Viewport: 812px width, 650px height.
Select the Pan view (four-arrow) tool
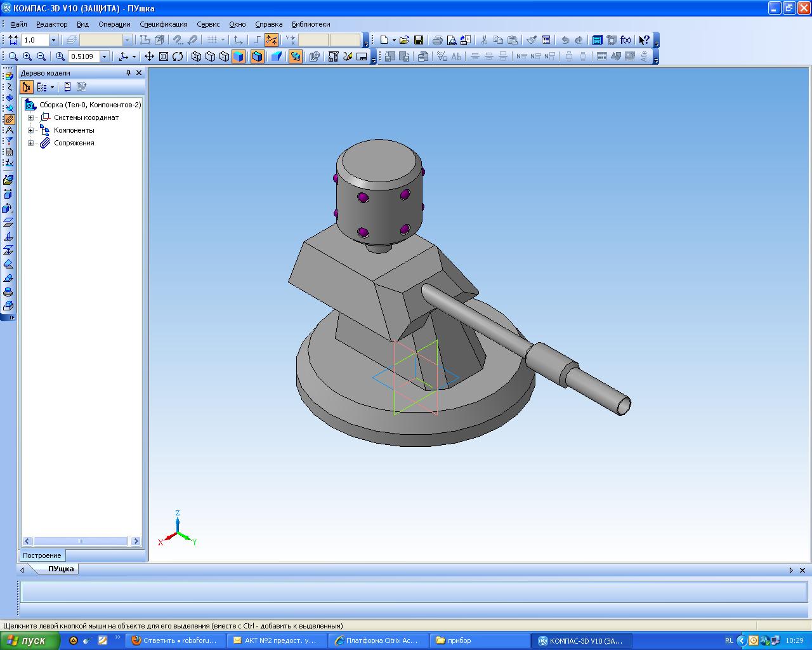pos(149,56)
